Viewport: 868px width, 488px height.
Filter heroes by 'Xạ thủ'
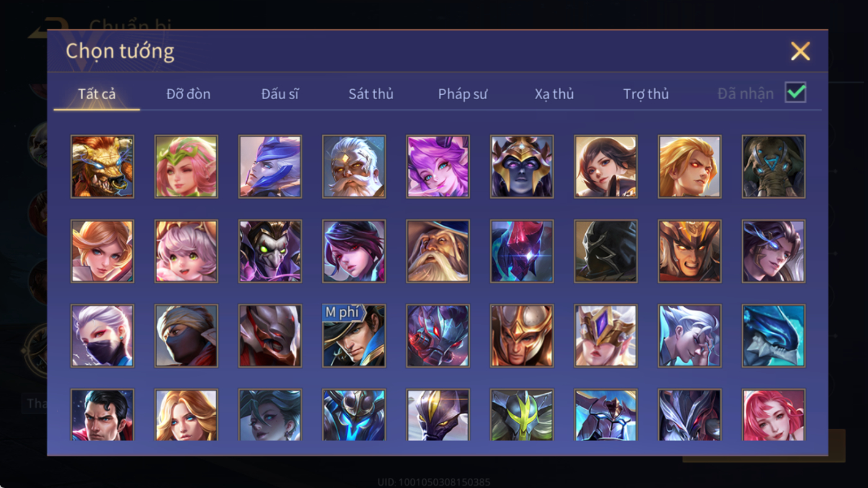[x=554, y=94]
